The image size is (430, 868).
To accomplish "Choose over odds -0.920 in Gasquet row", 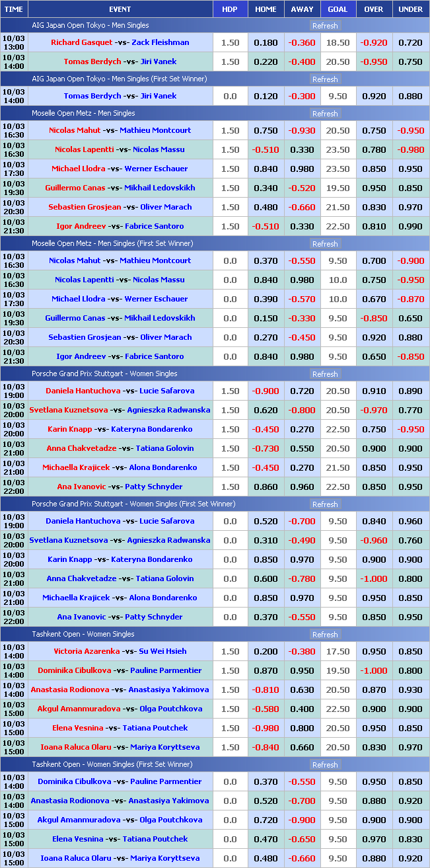I will [x=373, y=43].
